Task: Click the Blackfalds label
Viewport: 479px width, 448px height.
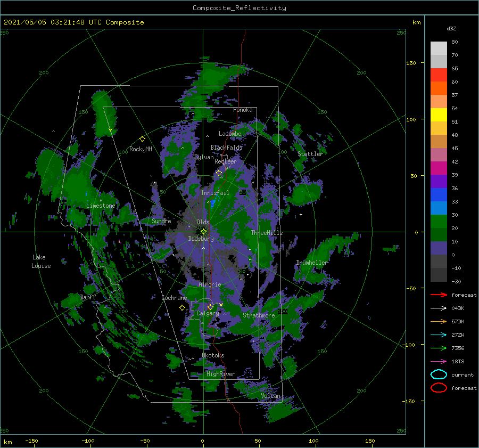Action: (226, 148)
